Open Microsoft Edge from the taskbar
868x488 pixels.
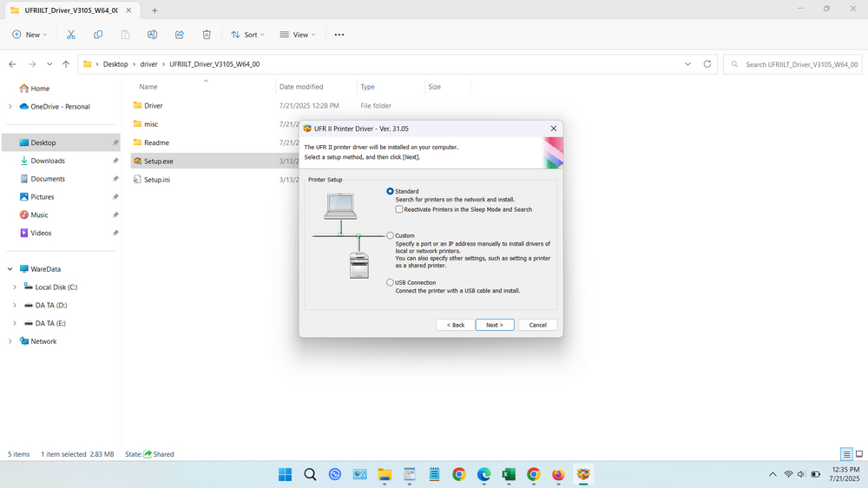[483, 474]
